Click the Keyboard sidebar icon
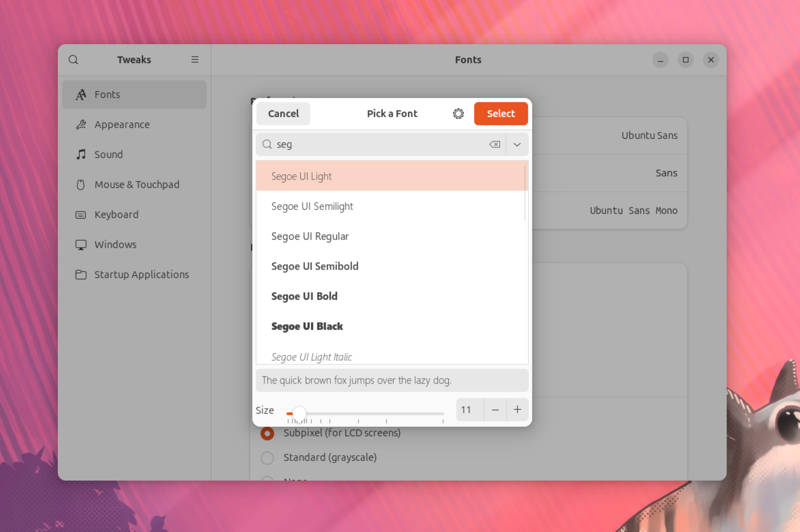Image resolution: width=800 pixels, height=532 pixels. pos(81,214)
